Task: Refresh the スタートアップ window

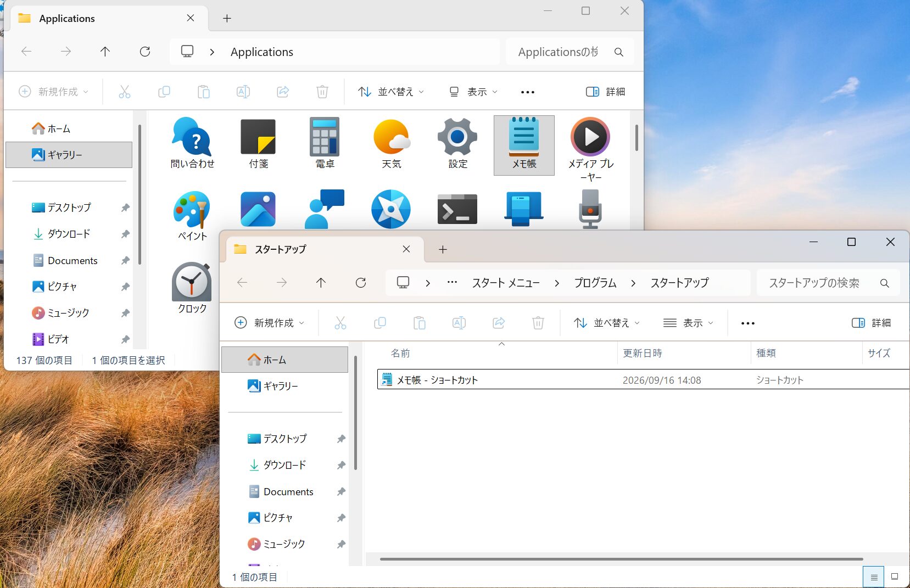Action: coord(361,283)
